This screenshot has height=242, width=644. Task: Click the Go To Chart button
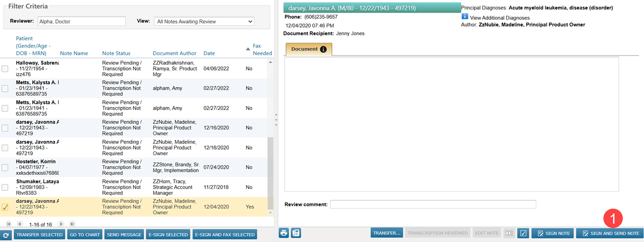pos(85,235)
